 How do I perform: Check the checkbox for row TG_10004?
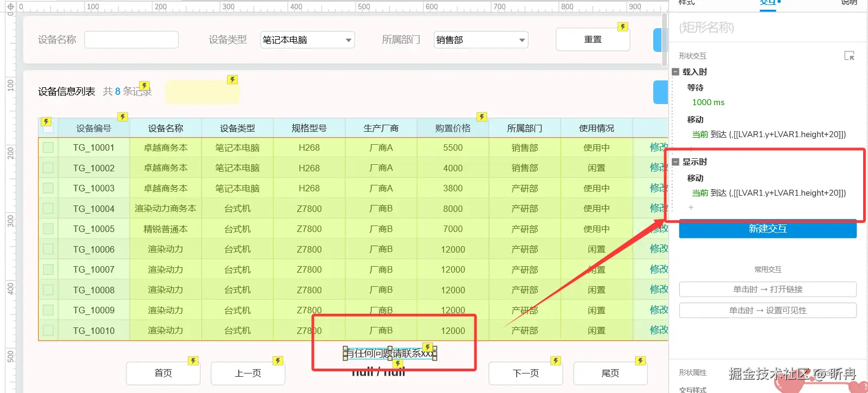(x=48, y=208)
